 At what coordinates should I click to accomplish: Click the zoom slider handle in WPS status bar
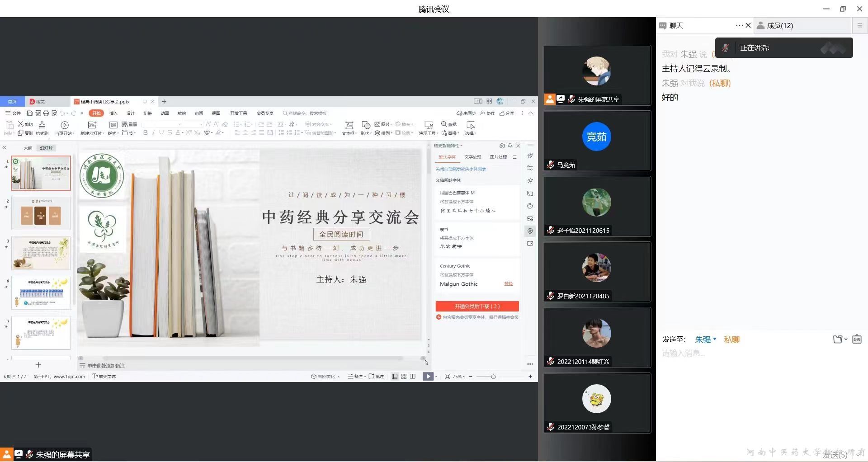[x=493, y=377]
